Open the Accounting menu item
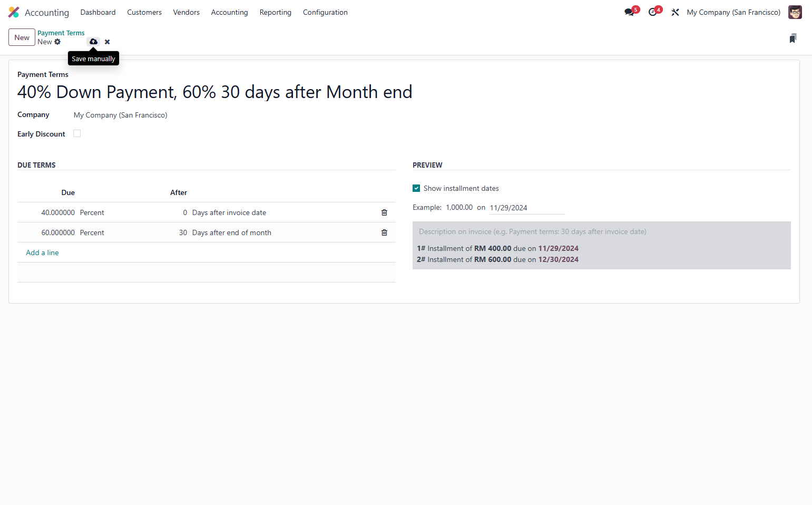Screen dimensions: 812x505 coord(229,12)
